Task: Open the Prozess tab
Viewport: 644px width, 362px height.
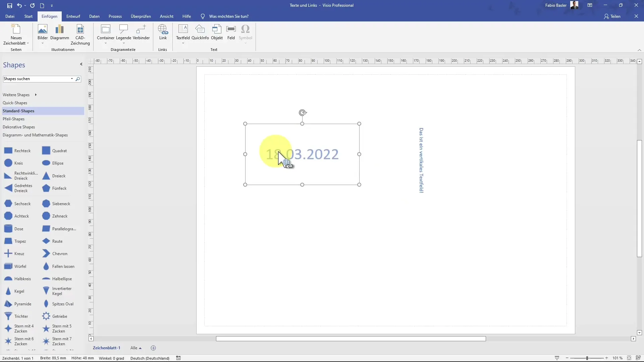Action: pyautogui.click(x=115, y=16)
